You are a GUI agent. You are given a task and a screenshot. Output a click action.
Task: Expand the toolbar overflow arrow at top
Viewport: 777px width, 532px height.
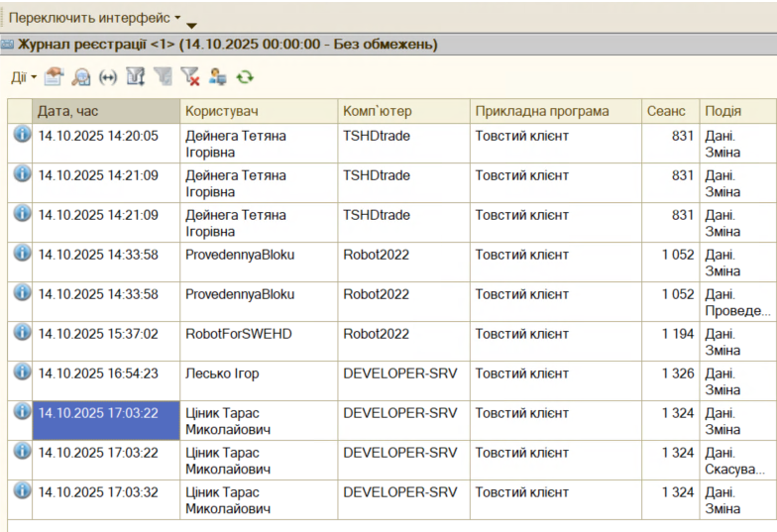[x=192, y=25]
